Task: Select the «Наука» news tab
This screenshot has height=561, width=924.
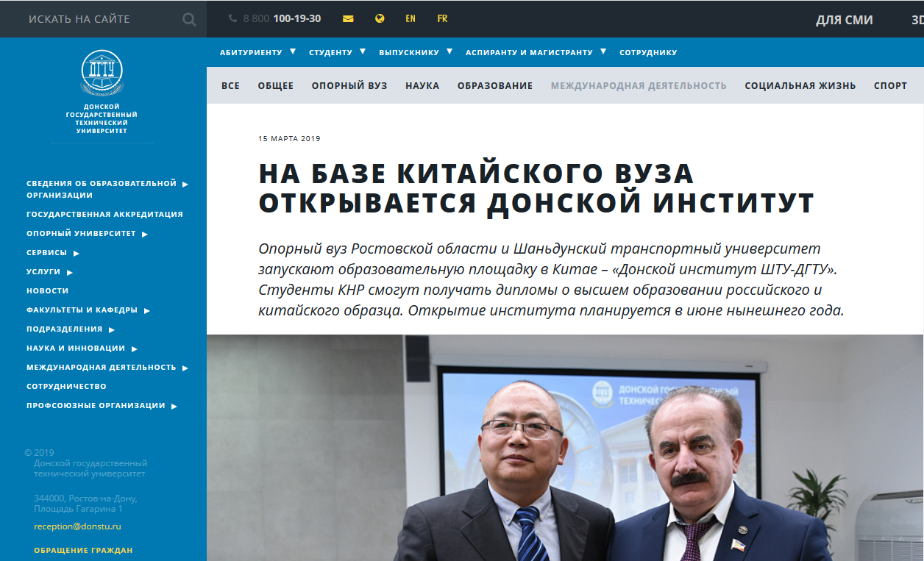Action: coord(422,86)
